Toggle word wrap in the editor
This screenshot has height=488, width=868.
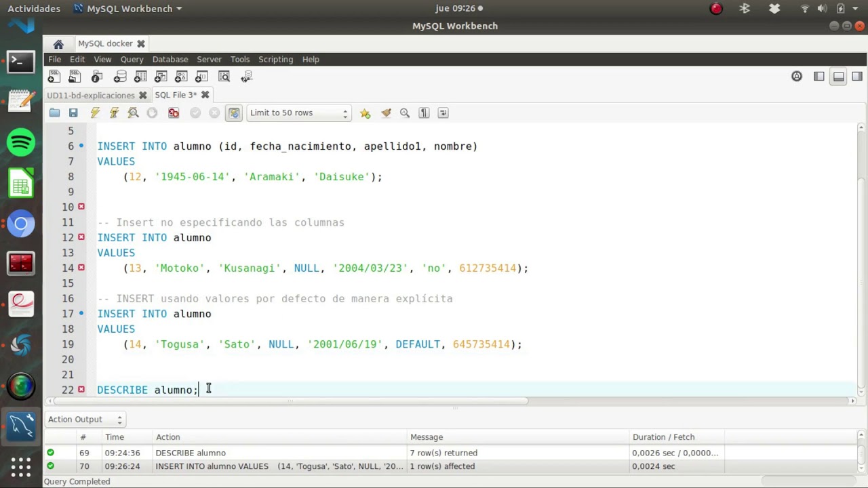pos(443,113)
